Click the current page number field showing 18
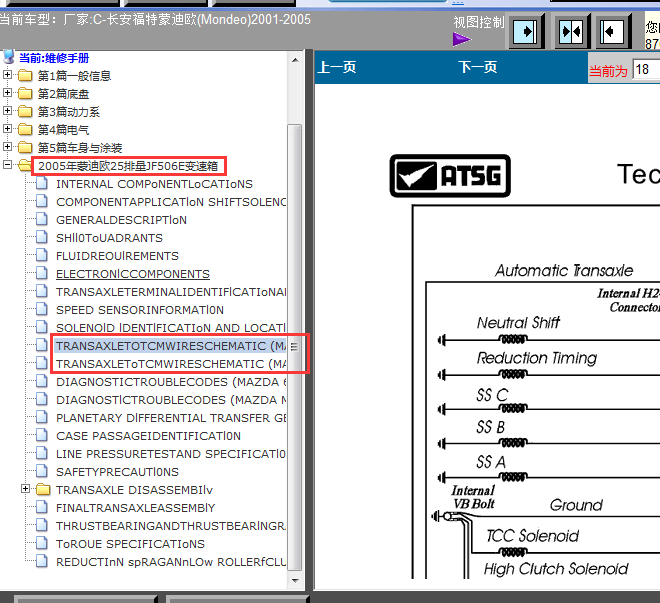The width and height of the screenshot is (660, 603). coord(646,69)
